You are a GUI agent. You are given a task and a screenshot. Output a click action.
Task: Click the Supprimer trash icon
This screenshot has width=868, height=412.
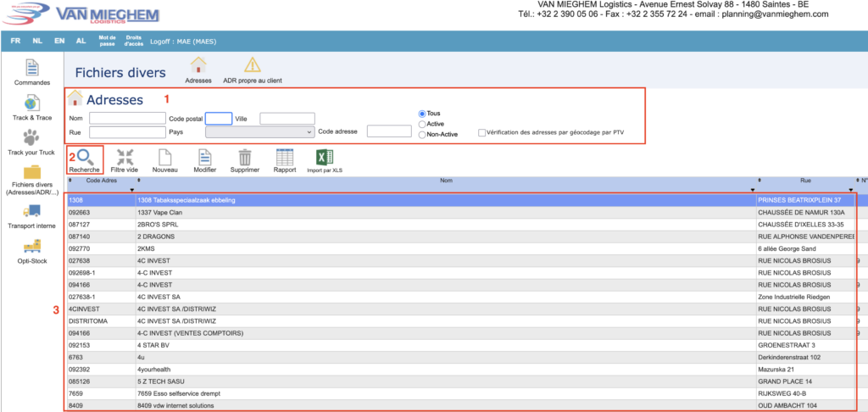(245, 158)
